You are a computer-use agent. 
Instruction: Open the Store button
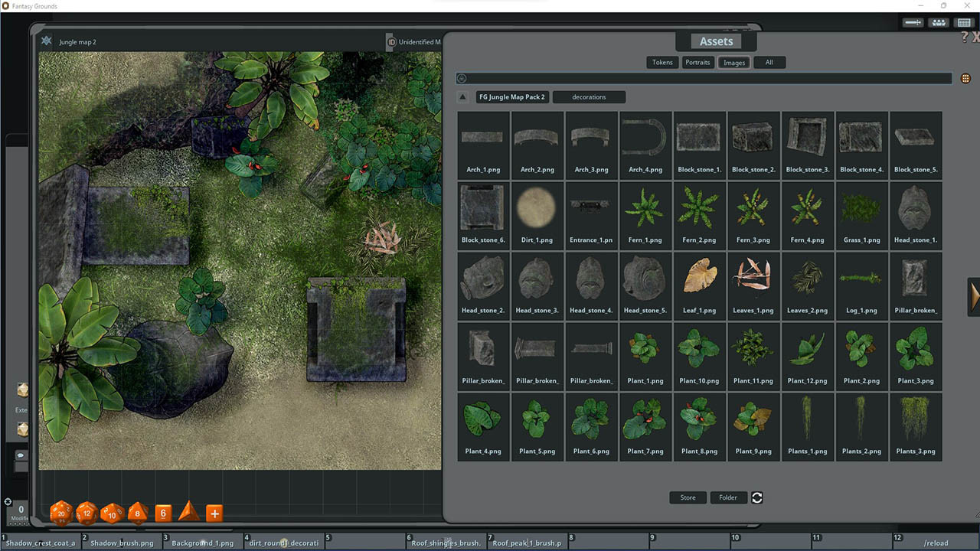tap(688, 497)
